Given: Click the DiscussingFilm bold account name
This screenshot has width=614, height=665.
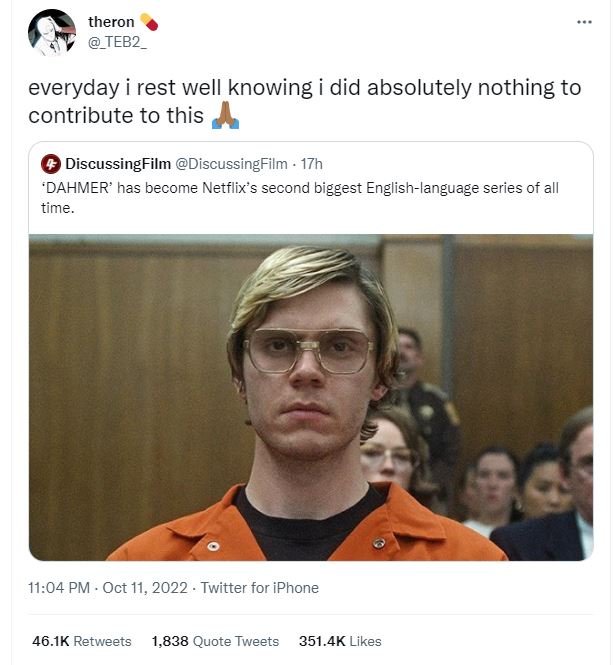Looking at the screenshot, I should 116,164.
